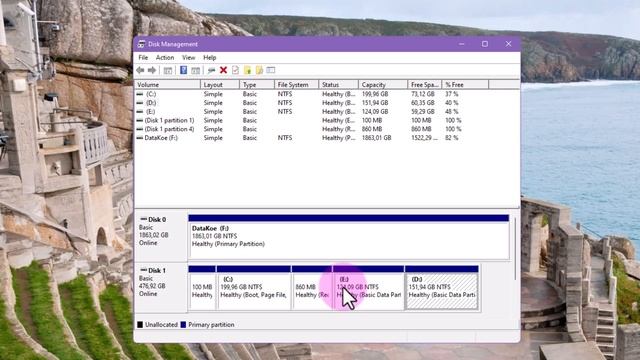Select the 860 MB recovery partition graphic

tap(312, 288)
